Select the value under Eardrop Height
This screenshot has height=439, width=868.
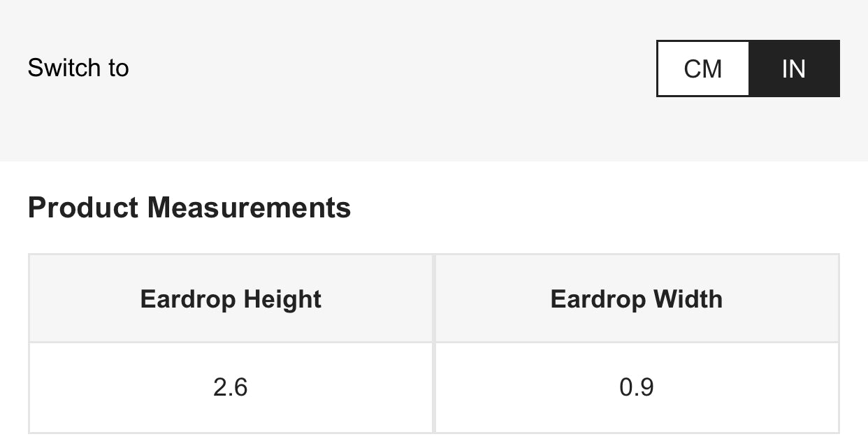[231, 387]
